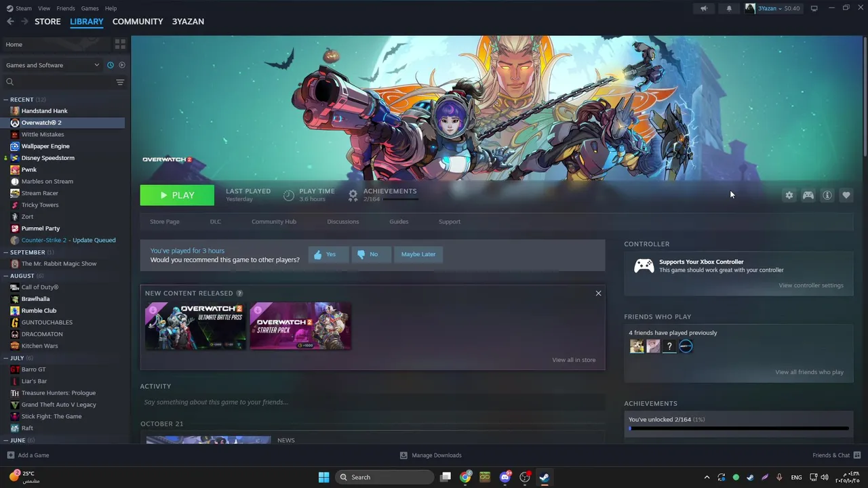The width and height of the screenshot is (868, 488).
Task: Click the activity post input field
Action: (x=372, y=402)
